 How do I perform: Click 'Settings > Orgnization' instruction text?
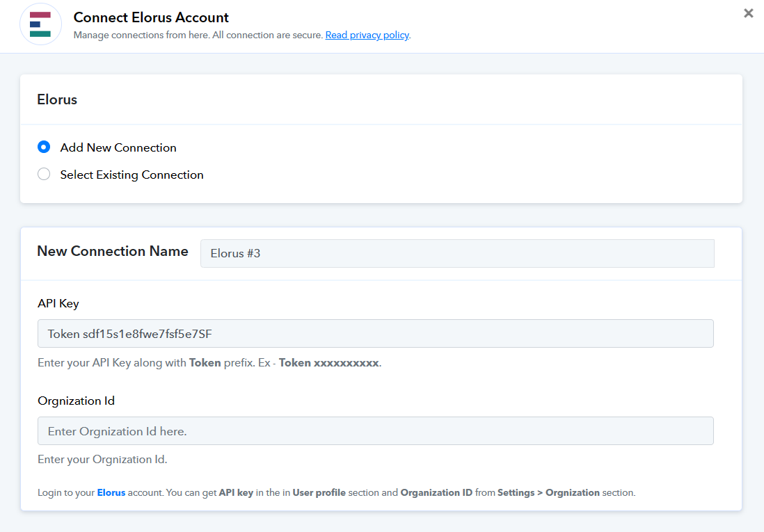[548, 492]
